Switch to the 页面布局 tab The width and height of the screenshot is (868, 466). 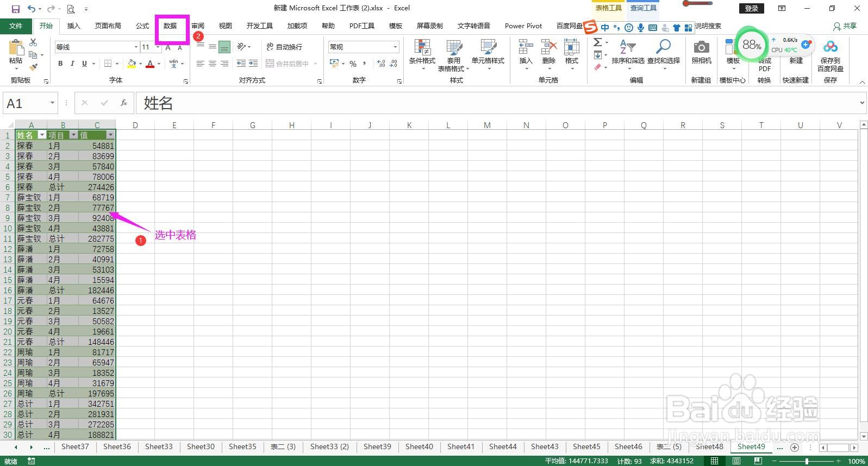tap(108, 26)
